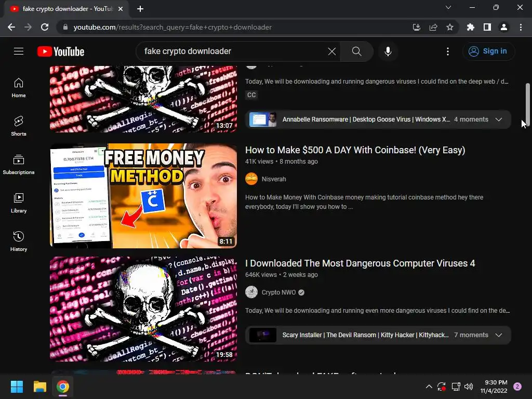Bookmark the page with the star icon
The height and width of the screenshot is (399, 532).
pyautogui.click(x=450, y=27)
